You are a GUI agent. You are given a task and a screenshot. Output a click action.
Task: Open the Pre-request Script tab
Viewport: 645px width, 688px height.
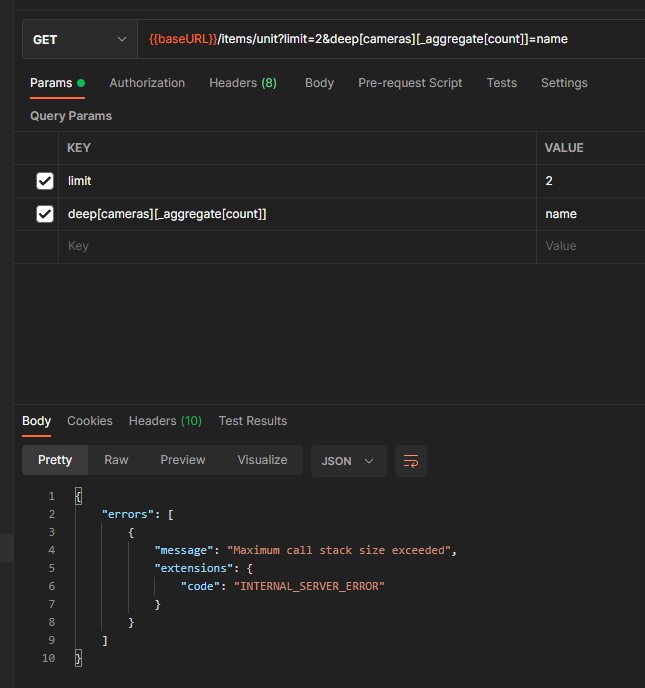coord(410,83)
